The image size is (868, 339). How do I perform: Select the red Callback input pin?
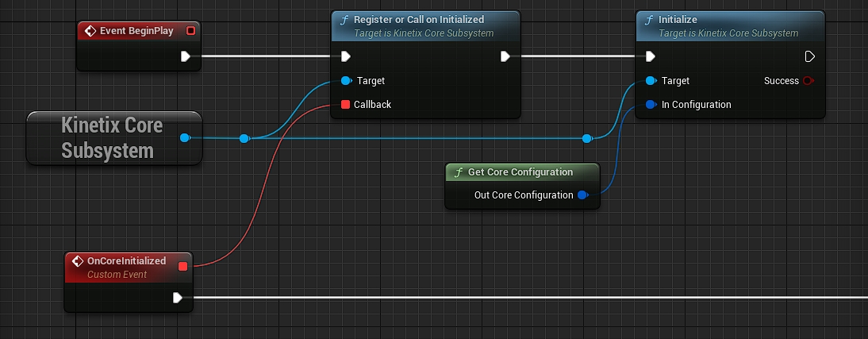tap(345, 105)
